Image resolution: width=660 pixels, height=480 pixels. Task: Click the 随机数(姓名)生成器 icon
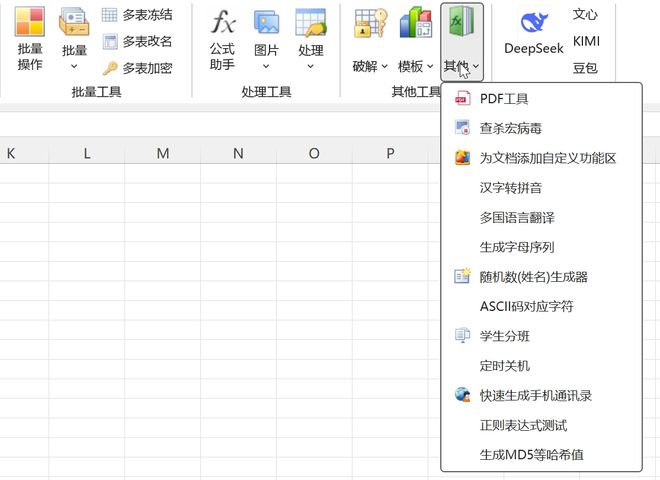click(x=463, y=277)
